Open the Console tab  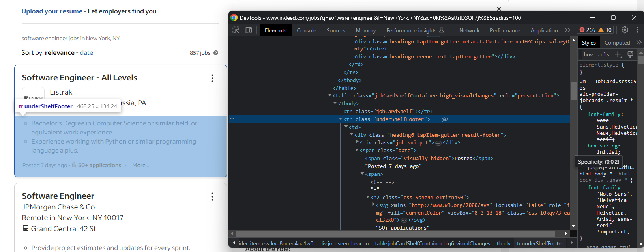click(x=307, y=30)
